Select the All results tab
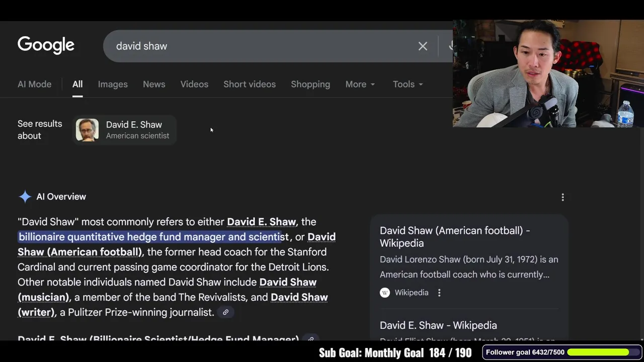The image size is (644, 362). pos(77,84)
